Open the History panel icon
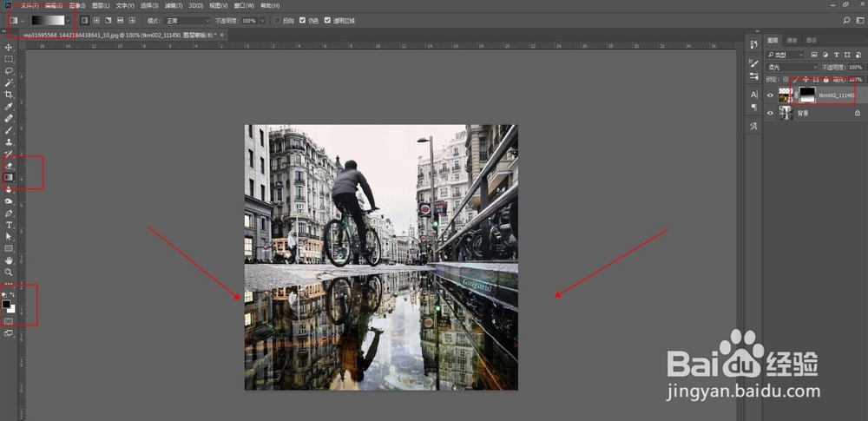 pos(754,45)
